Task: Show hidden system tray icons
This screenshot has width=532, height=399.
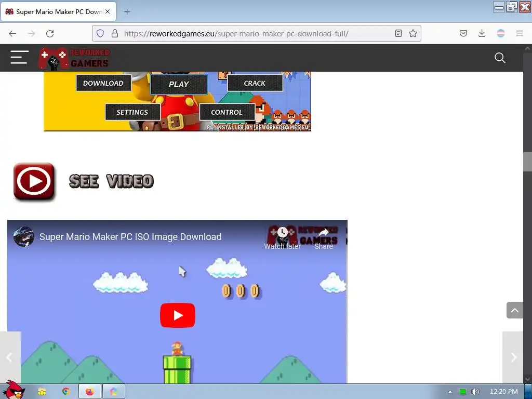Action: pos(450,392)
